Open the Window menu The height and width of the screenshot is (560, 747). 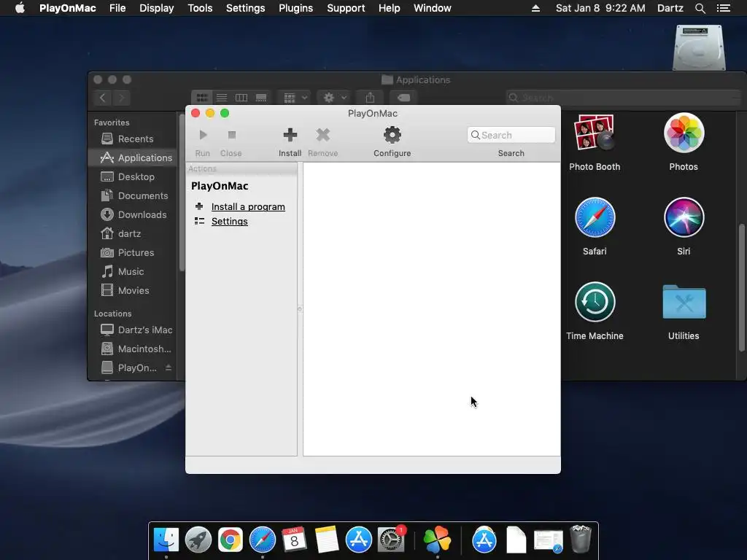pos(432,8)
